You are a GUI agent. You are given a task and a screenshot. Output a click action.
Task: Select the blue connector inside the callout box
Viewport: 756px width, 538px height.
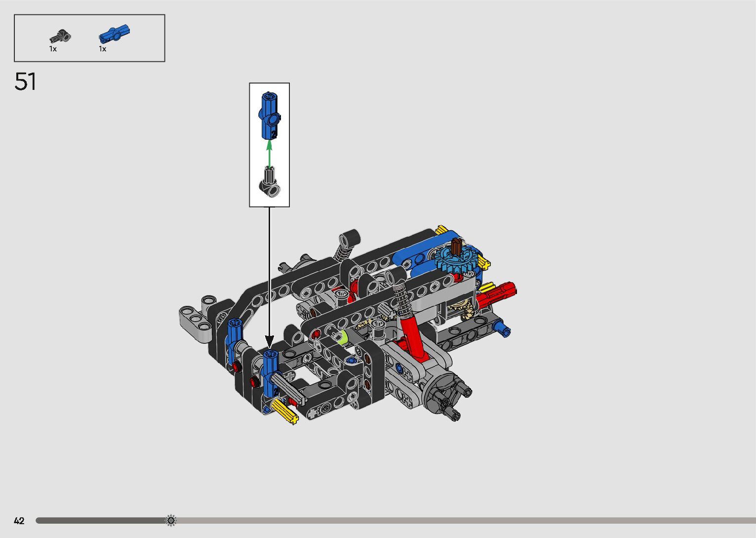click(x=269, y=116)
